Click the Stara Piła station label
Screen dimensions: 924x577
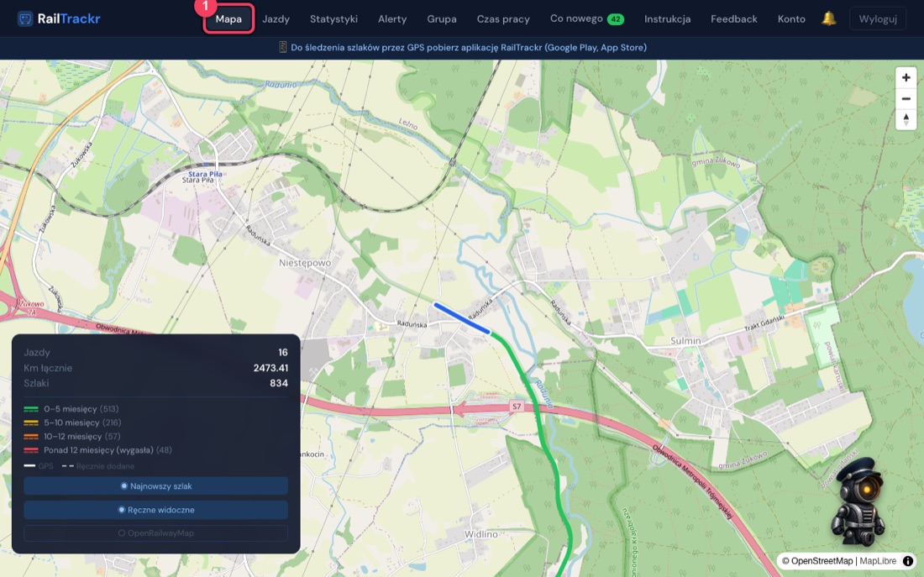pos(205,175)
